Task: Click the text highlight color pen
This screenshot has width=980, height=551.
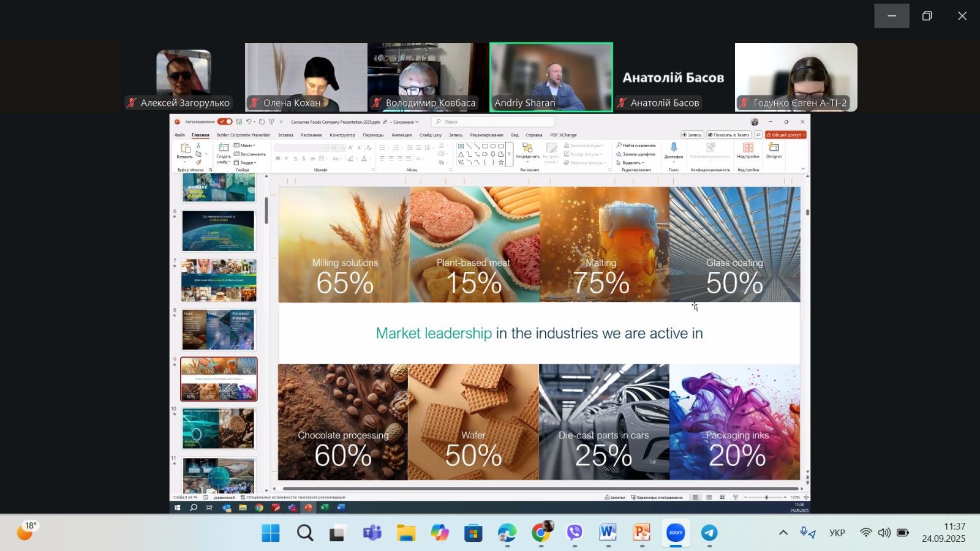Action: tap(350, 159)
